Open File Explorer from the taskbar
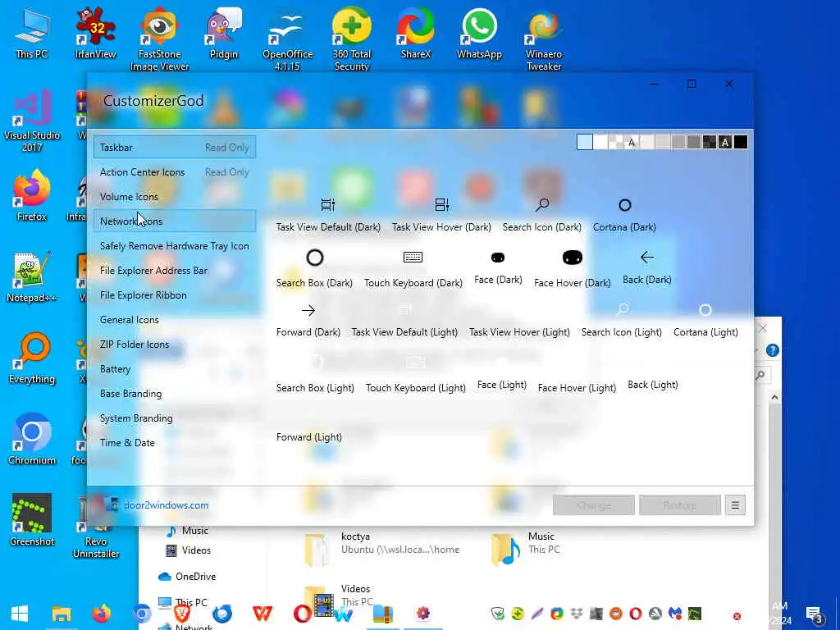 click(61, 614)
